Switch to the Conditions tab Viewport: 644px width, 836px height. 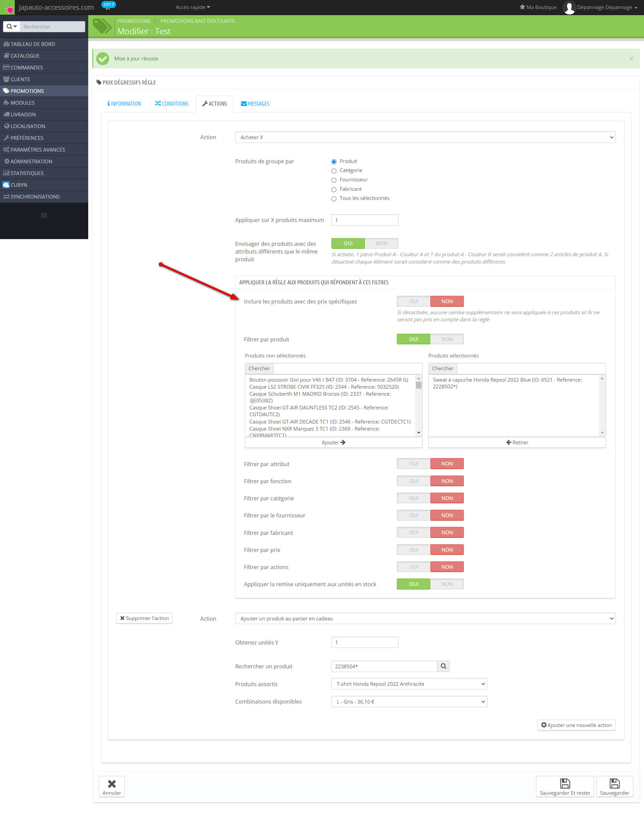tap(171, 104)
